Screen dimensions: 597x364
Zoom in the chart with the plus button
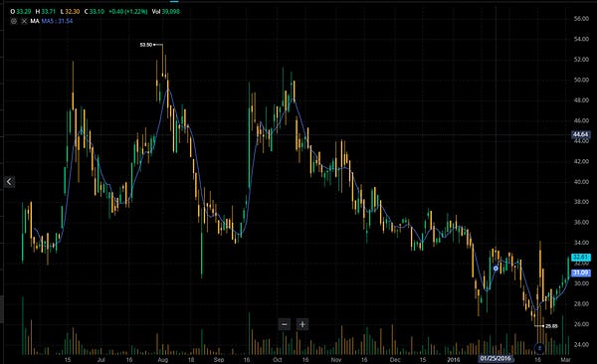(302, 324)
